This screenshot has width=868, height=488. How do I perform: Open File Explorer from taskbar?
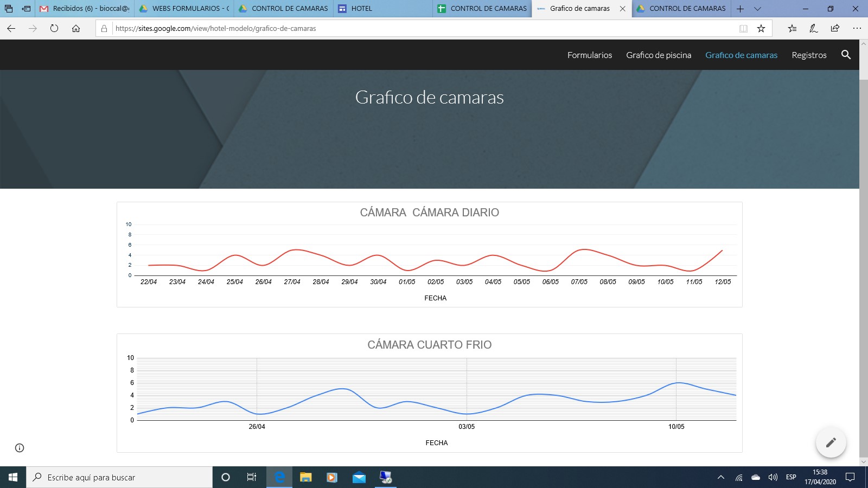point(306,477)
